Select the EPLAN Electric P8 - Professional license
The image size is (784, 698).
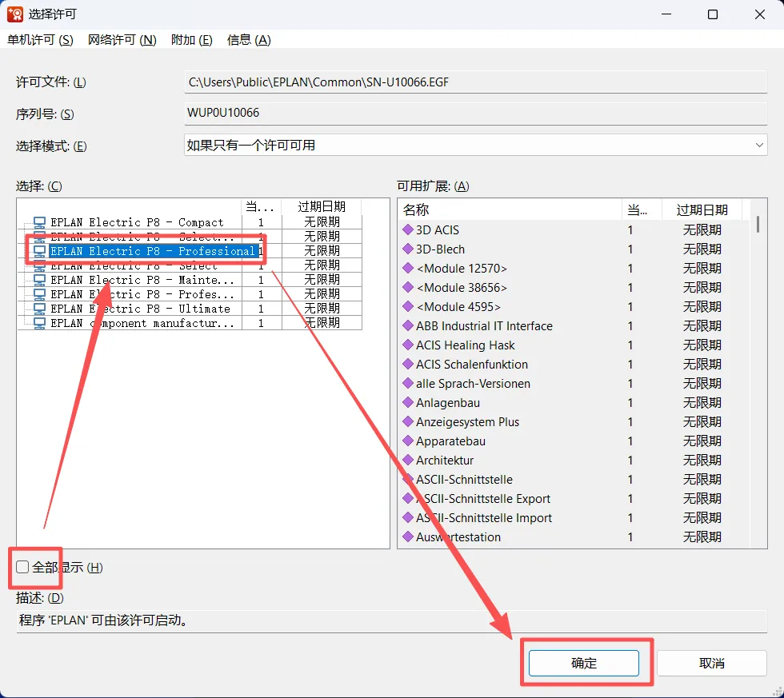click(153, 251)
